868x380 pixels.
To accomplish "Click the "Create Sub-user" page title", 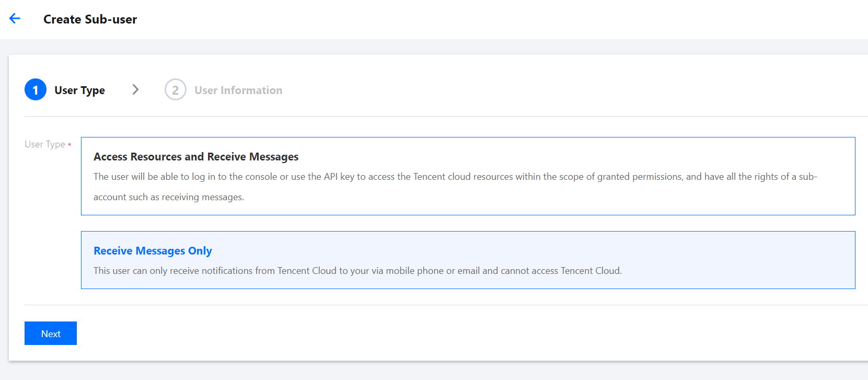I will tap(90, 19).
